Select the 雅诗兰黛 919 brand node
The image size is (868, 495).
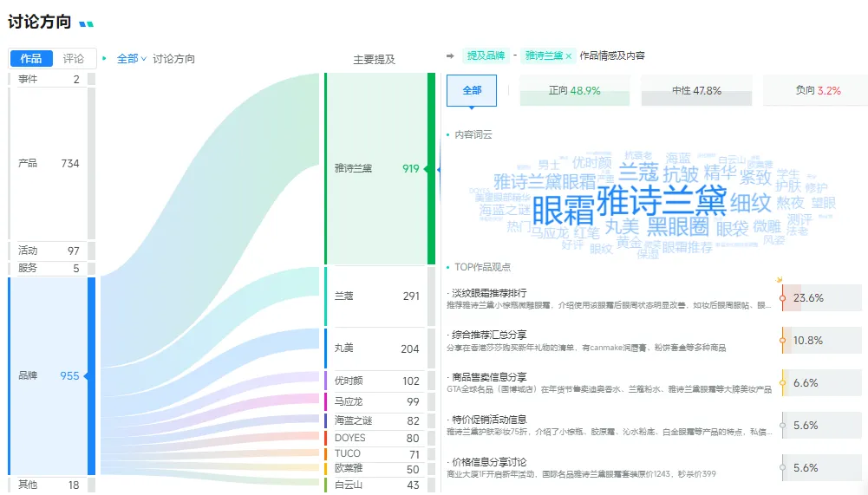[380, 168]
